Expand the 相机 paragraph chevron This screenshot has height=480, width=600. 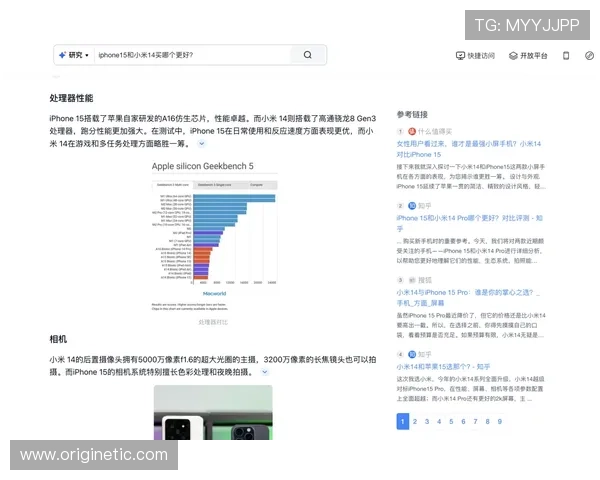[x=264, y=372]
